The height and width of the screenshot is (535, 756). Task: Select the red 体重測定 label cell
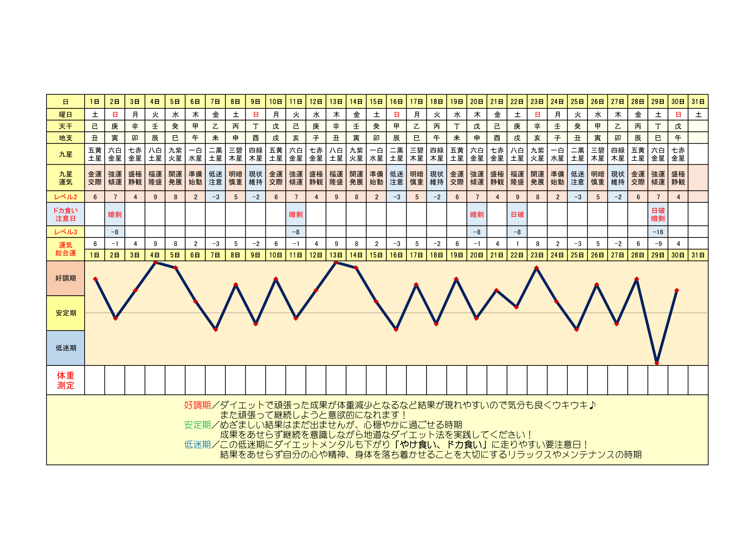click(66, 380)
